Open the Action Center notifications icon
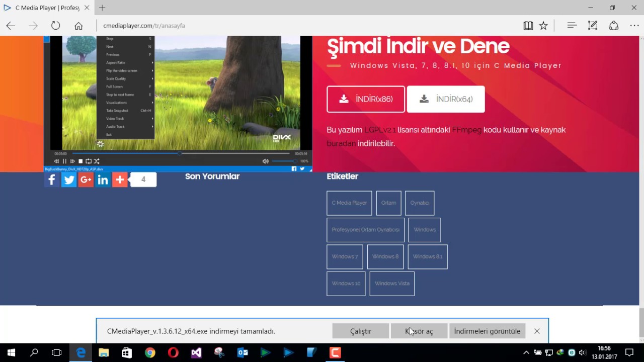The image size is (644, 362). (629, 352)
